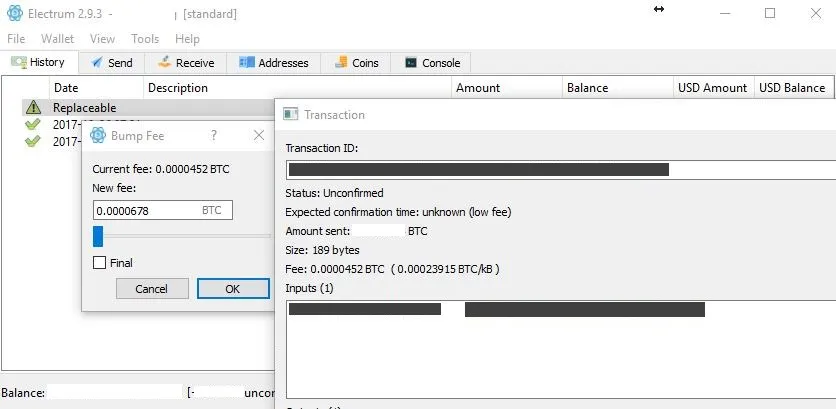The width and height of the screenshot is (836, 409).
Task: Open the View menu
Action: pyautogui.click(x=102, y=39)
